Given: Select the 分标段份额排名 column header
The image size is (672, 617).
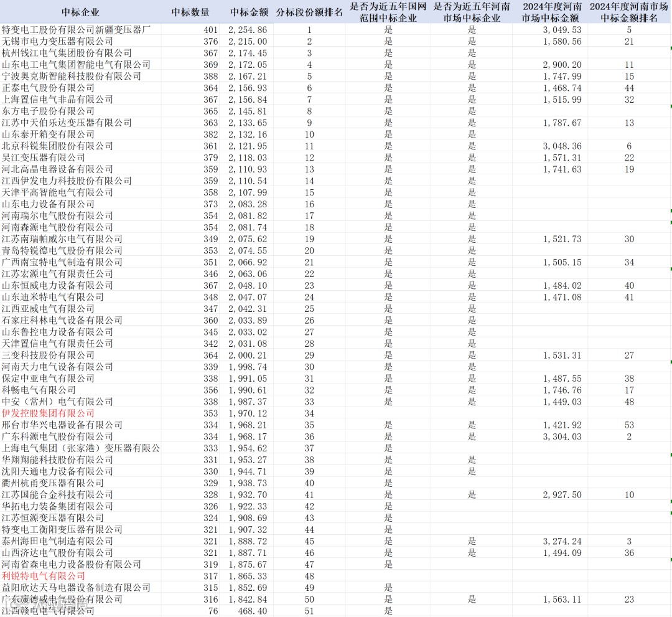Looking at the screenshot, I should click(309, 12).
